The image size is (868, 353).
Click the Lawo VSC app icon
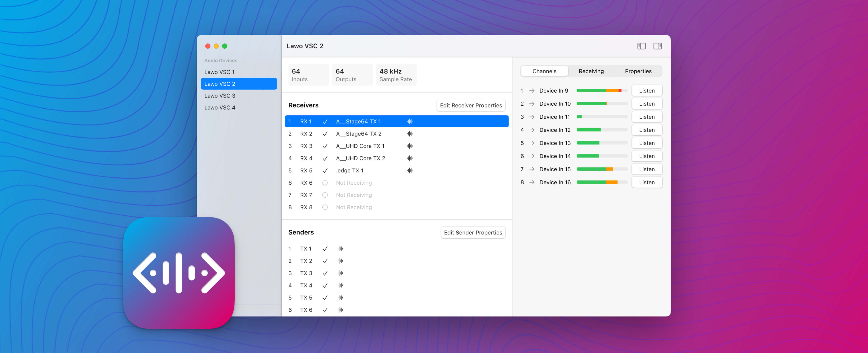click(x=179, y=273)
